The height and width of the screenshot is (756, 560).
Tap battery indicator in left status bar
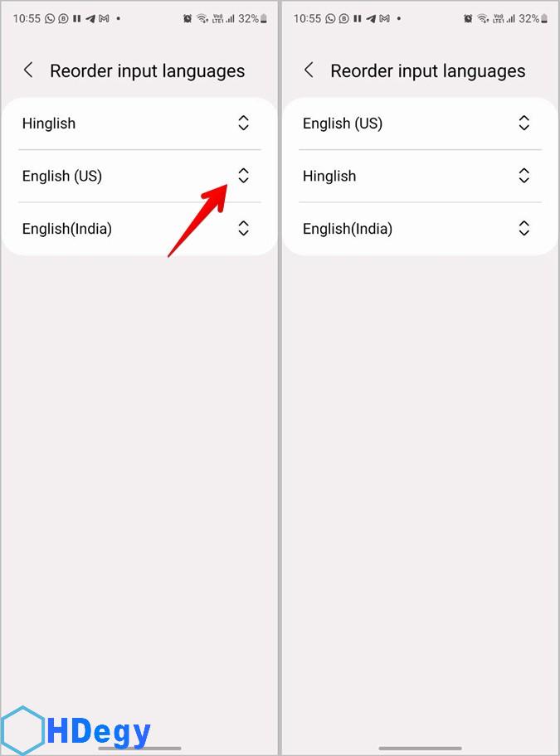pos(265,18)
